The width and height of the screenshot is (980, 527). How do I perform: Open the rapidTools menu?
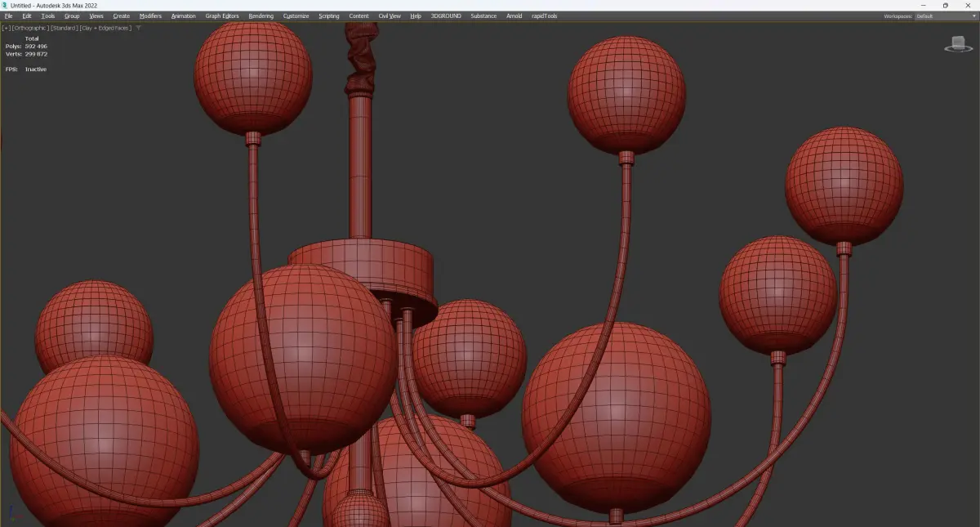543,16
